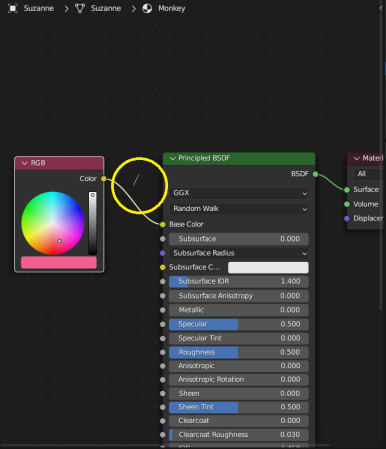Click the Specular value slider
386x449 pixels.
pyautogui.click(x=239, y=324)
